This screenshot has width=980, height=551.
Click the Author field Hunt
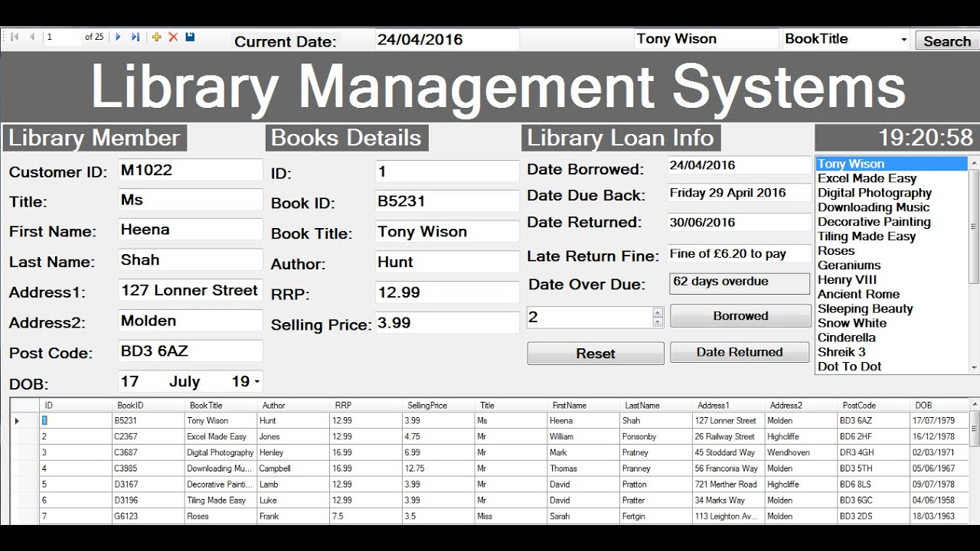click(447, 262)
